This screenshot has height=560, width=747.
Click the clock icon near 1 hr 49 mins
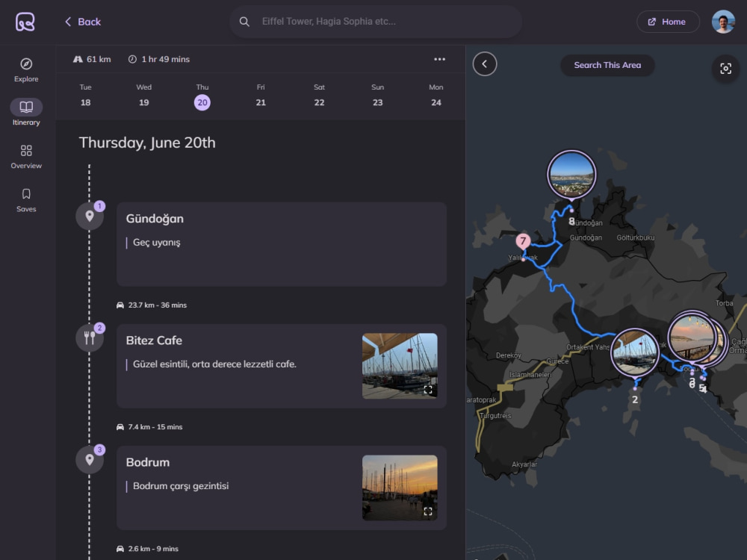coord(132,59)
